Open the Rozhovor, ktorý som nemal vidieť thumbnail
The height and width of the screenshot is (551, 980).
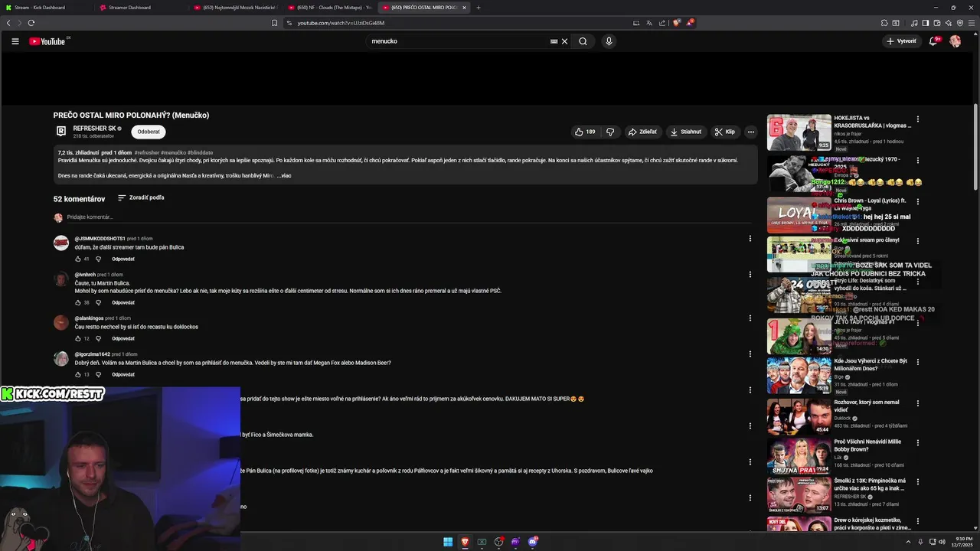799,416
